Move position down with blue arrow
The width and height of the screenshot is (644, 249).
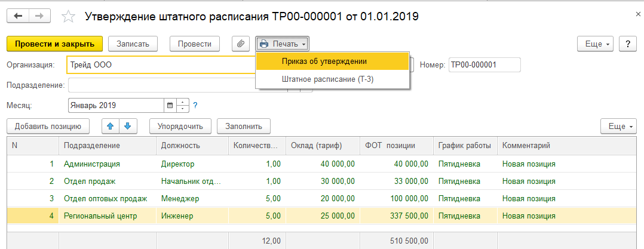(x=128, y=126)
